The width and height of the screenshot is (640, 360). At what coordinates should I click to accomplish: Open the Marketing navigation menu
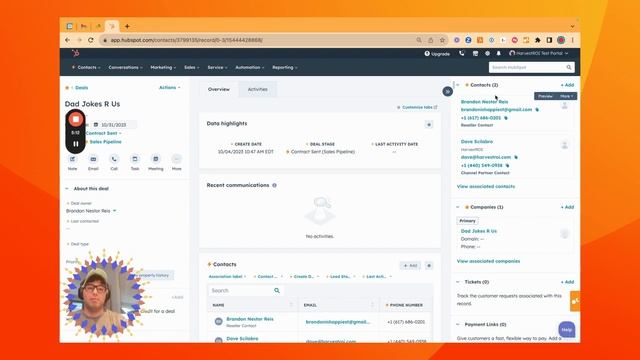point(163,67)
